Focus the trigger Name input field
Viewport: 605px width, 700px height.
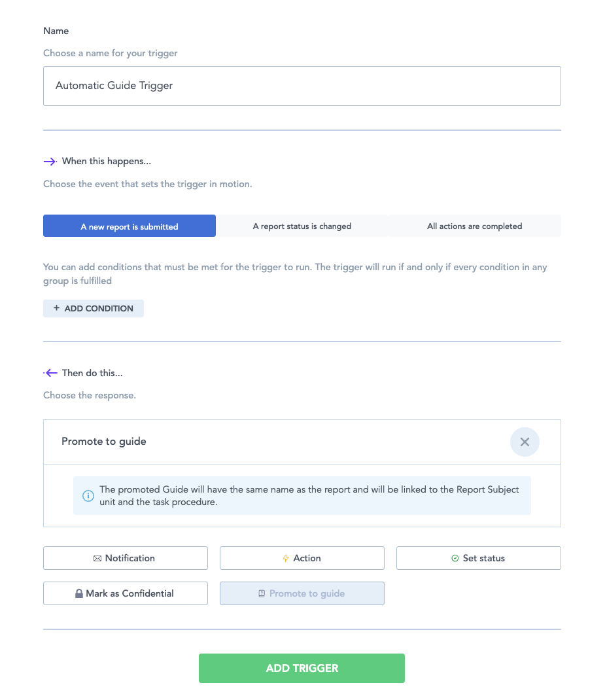click(302, 86)
